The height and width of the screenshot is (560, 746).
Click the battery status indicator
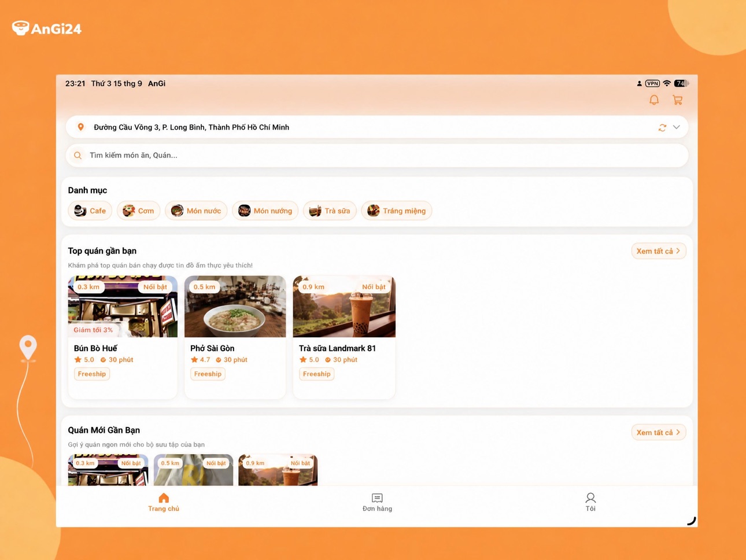(682, 83)
